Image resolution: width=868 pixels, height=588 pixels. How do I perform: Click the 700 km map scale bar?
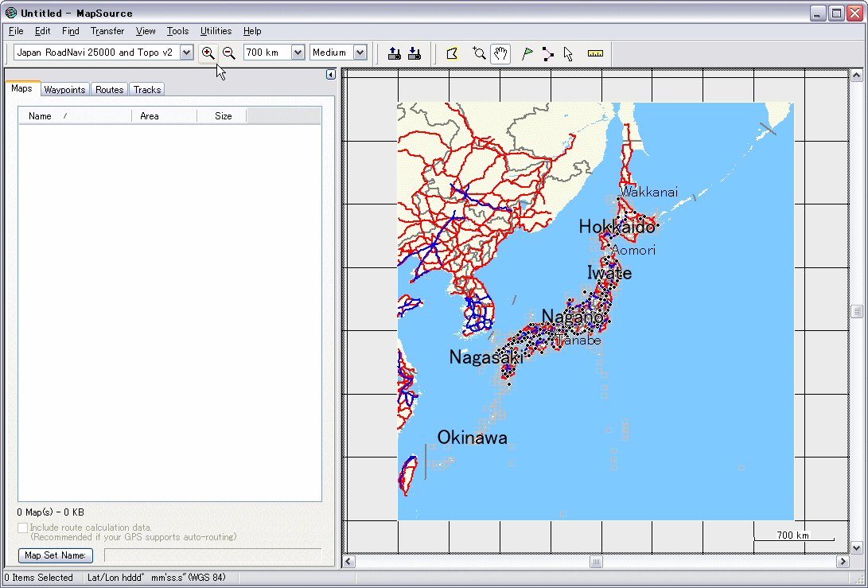(x=794, y=535)
